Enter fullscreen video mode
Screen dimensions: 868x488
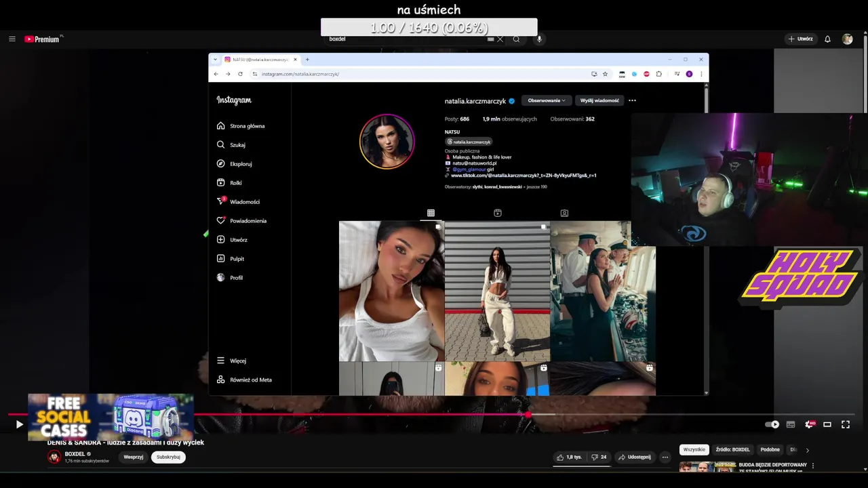[846, 424]
